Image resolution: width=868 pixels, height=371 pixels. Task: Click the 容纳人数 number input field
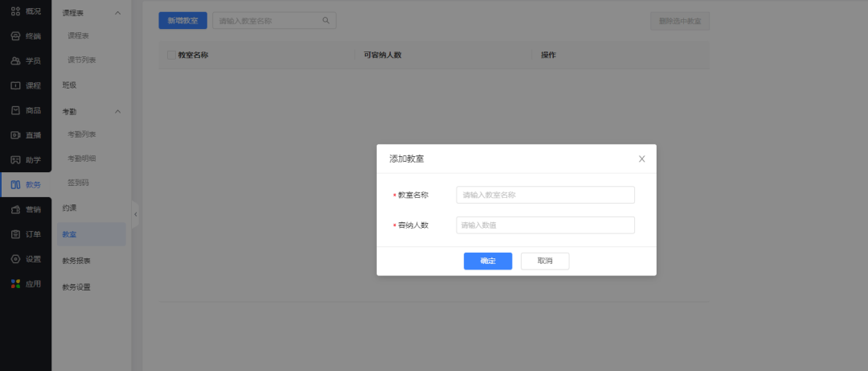(545, 225)
